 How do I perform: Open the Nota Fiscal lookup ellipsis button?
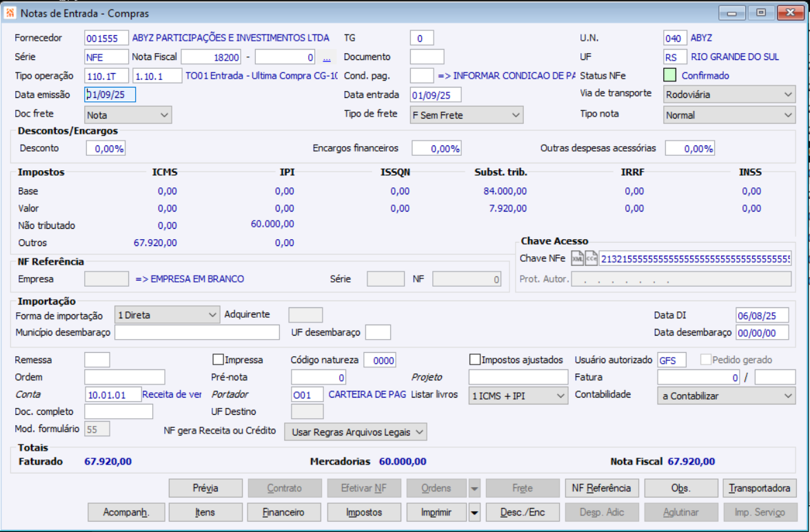(327, 57)
